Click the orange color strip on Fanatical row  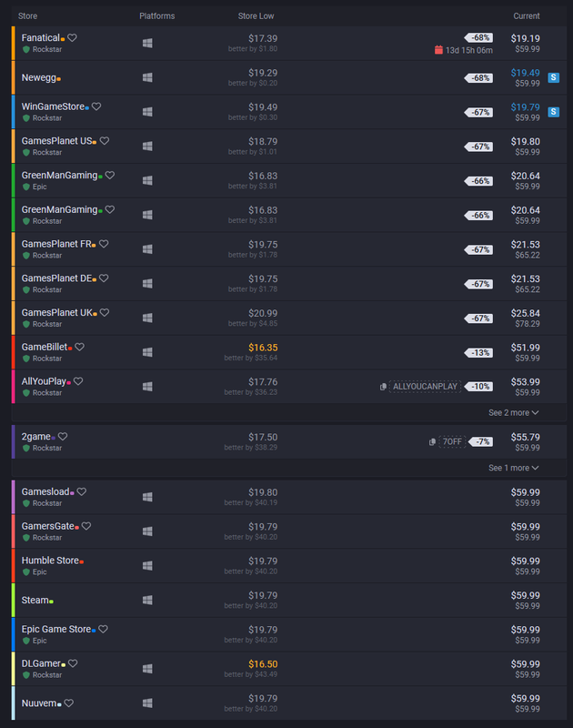(x=14, y=43)
